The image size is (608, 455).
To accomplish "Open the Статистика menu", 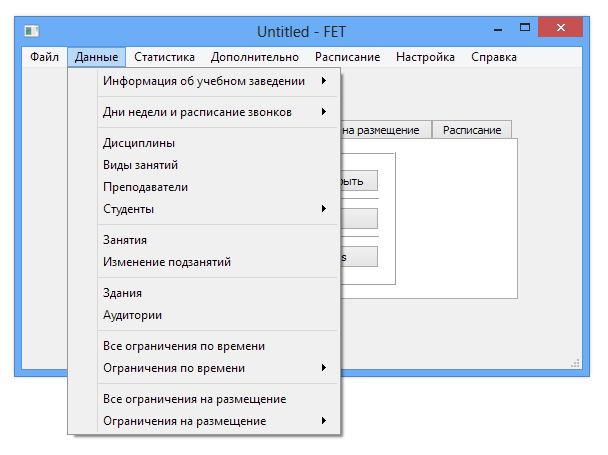I will (164, 57).
